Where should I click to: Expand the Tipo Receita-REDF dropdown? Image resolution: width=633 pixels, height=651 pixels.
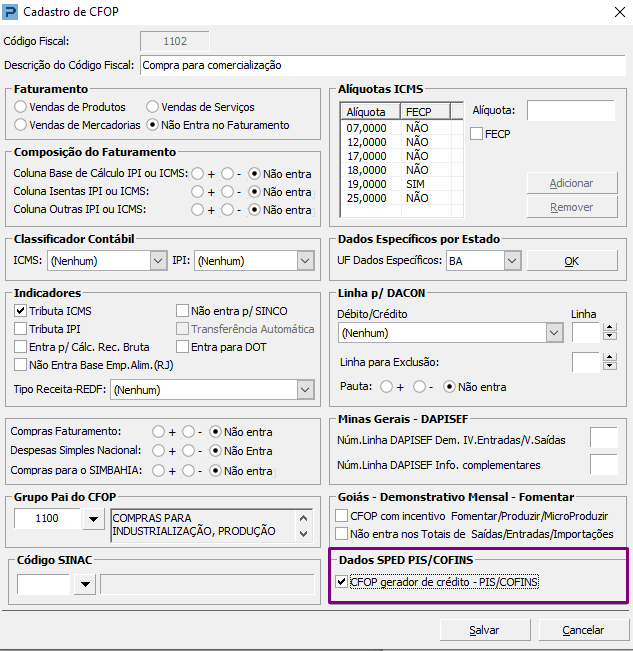click(305, 390)
